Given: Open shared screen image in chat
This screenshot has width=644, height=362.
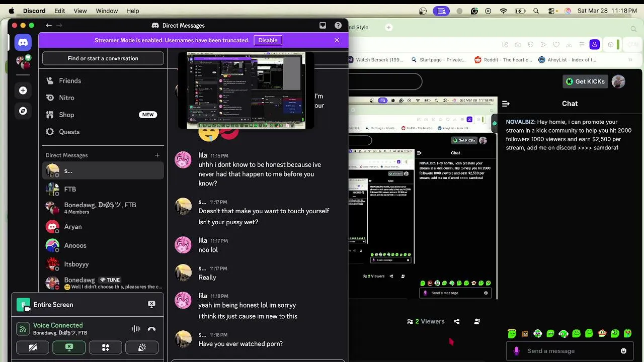Looking at the screenshot, I should (x=246, y=90).
